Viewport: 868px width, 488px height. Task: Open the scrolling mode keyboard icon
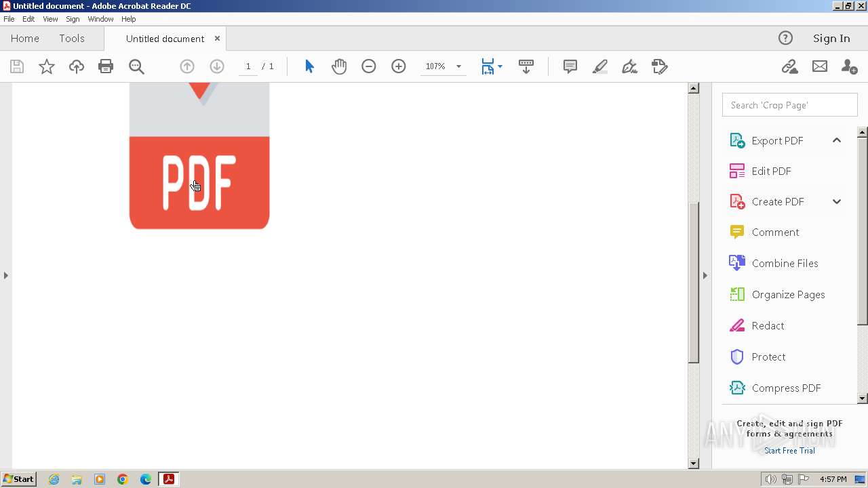coord(526,66)
